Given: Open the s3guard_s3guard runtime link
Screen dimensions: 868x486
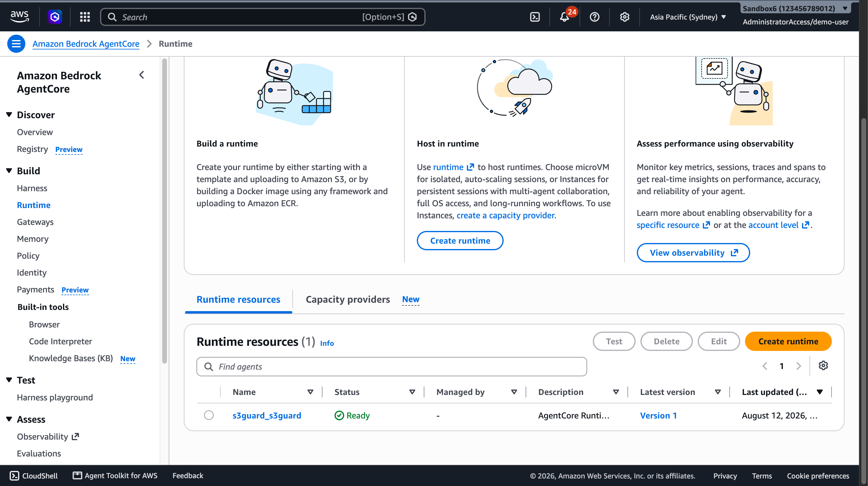Looking at the screenshot, I should 267,415.
